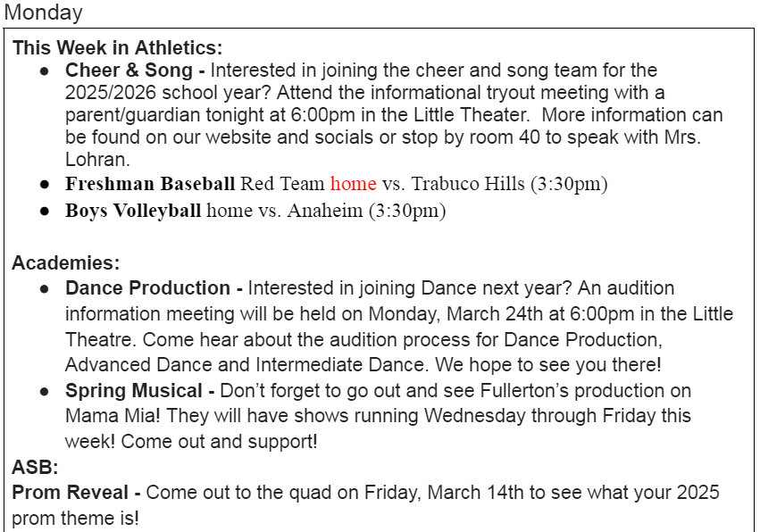The image size is (760, 532).
Task: Click the Boys Volleyball bold text
Action: click(x=133, y=211)
